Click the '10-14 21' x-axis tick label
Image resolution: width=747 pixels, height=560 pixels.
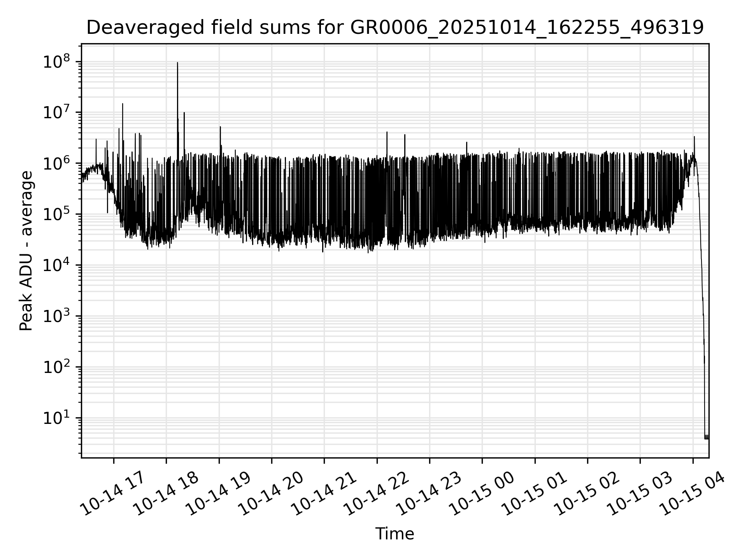tap(324, 494)
